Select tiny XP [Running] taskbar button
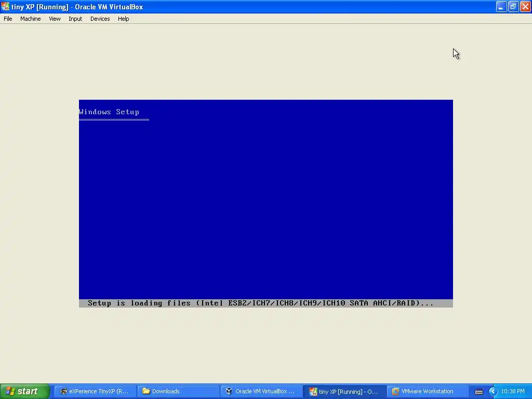 345,392
